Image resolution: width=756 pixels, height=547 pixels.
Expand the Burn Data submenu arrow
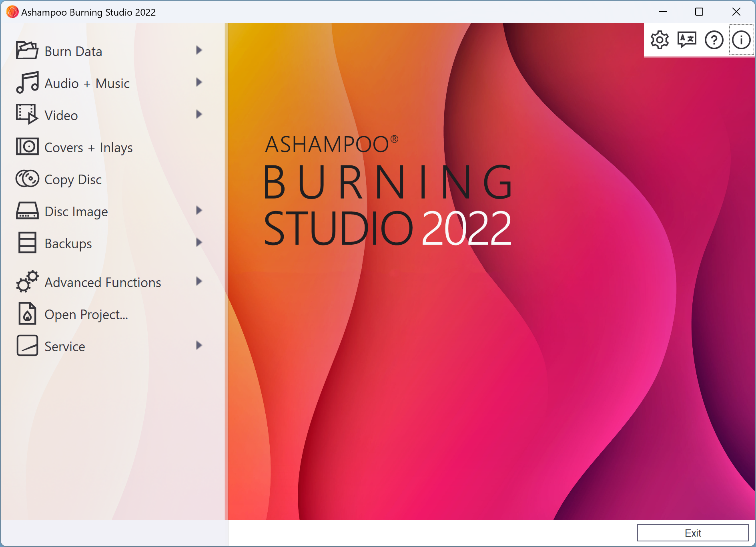click(x=199, y=50)
